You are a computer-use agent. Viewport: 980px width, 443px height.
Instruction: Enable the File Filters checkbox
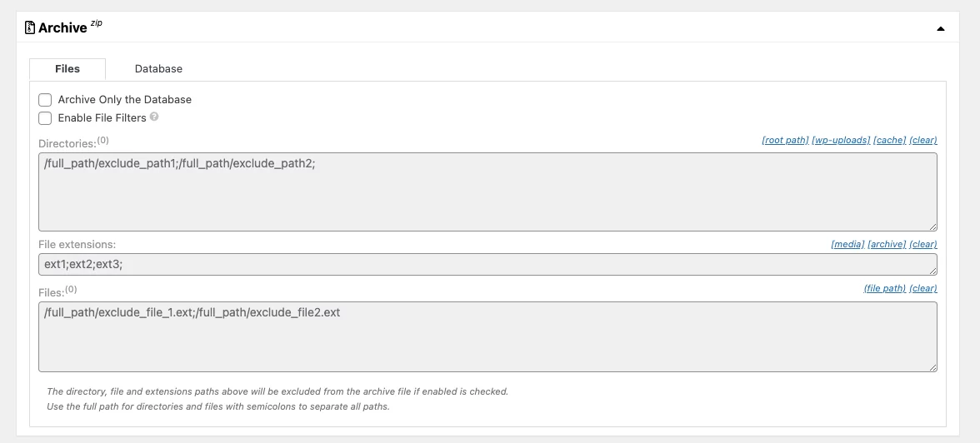(x=45, y=118)
